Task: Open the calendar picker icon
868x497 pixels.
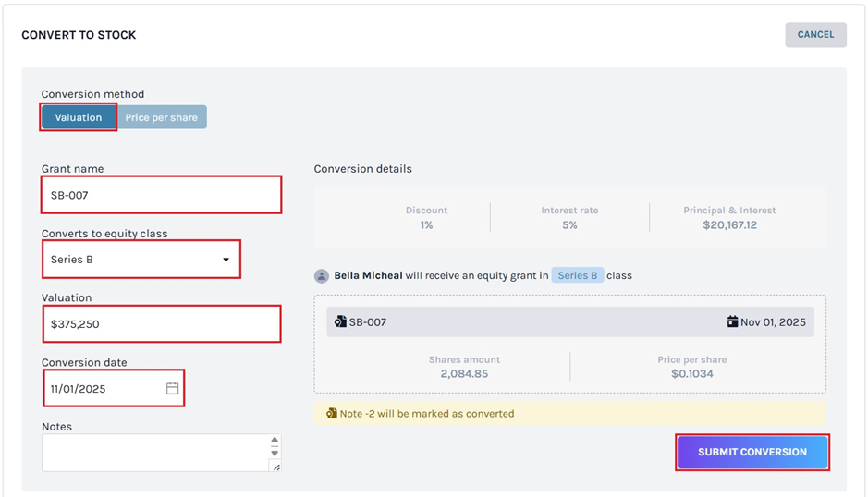Action: (x=172, y=388)
